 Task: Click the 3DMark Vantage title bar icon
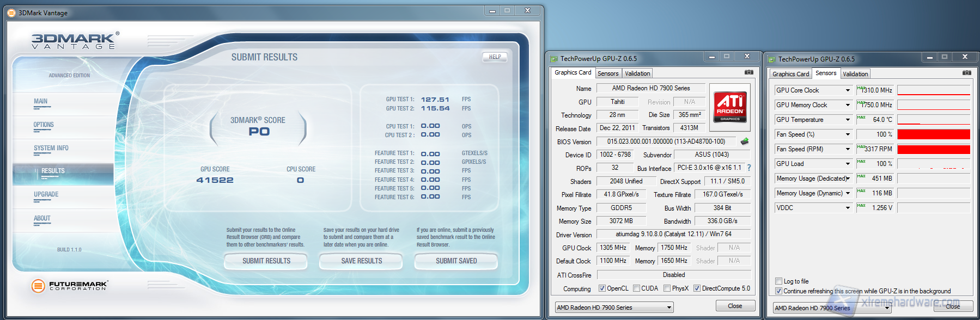coord(11,13)
